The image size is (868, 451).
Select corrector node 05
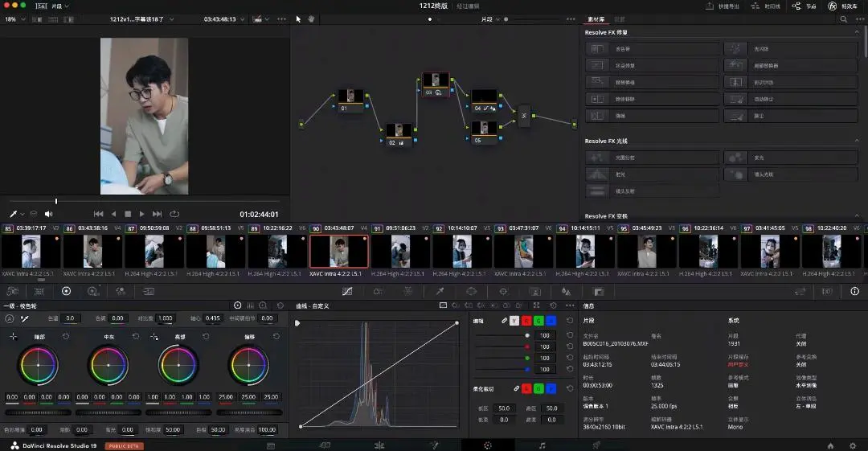point(485,133)
